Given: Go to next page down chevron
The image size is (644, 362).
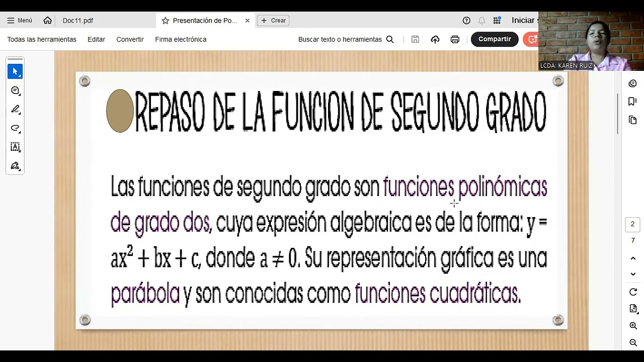Looking at the screenshot, I should [x=633, y=274].
